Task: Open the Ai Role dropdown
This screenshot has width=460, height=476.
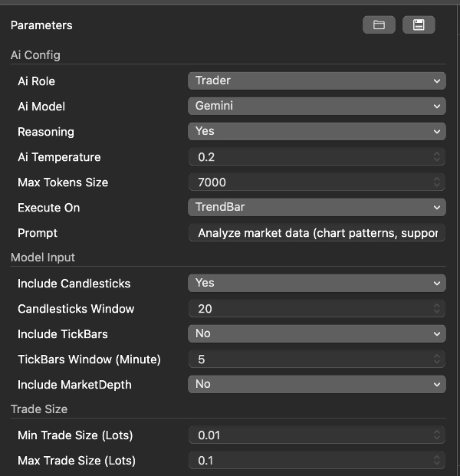Action: [x=317, y=80]
